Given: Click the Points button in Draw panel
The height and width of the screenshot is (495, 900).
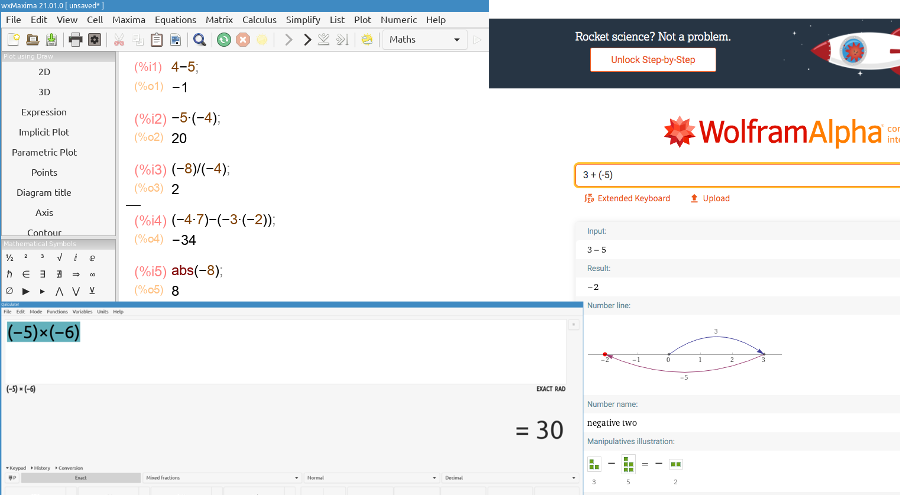Looking at the screenshot, I should tap(44, 172).
